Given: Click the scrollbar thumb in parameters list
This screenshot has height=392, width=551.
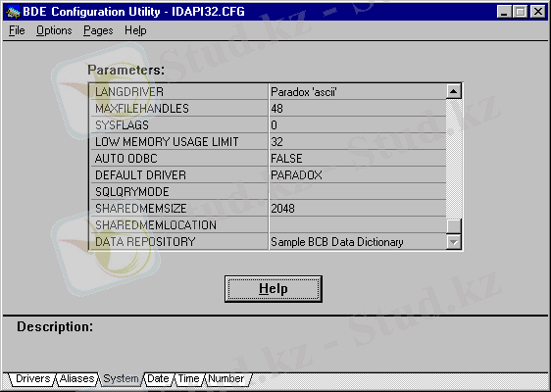Looking at the screenshot, I should click(453, 225).
